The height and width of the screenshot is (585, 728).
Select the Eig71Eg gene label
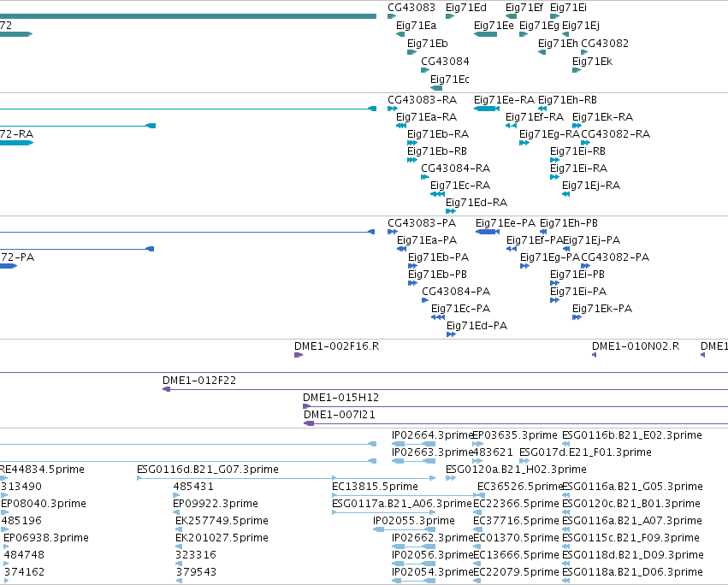pyautogui.click(x=539, y=26)
